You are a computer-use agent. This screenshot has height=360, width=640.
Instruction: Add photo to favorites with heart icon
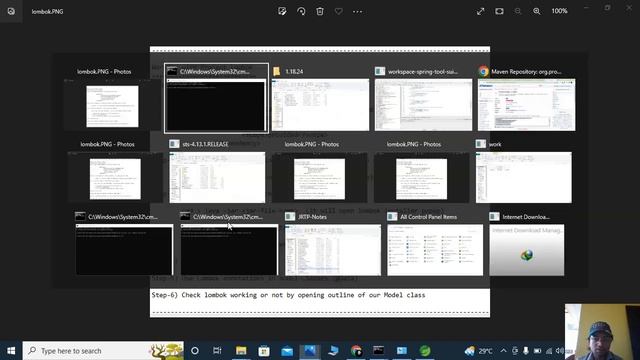coord(339,11)
